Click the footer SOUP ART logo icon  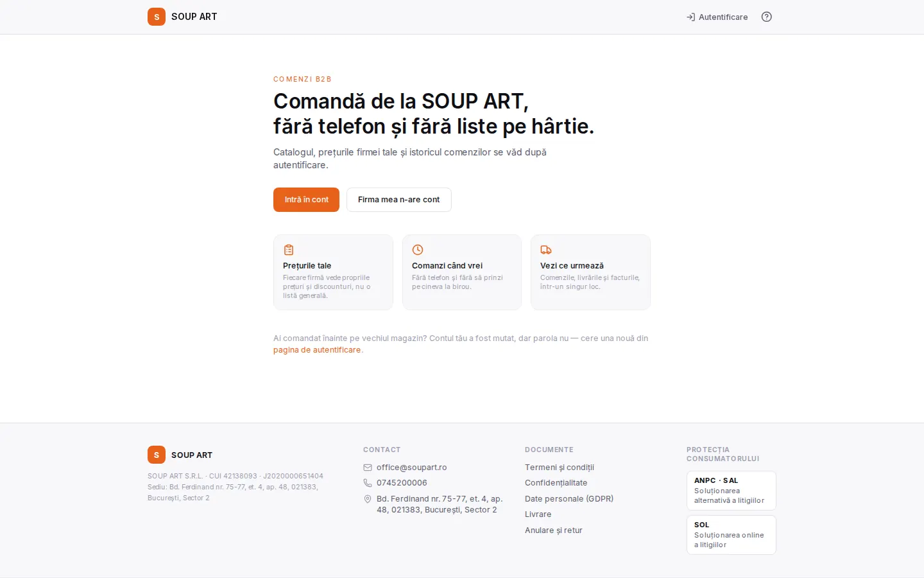point(157,455)
